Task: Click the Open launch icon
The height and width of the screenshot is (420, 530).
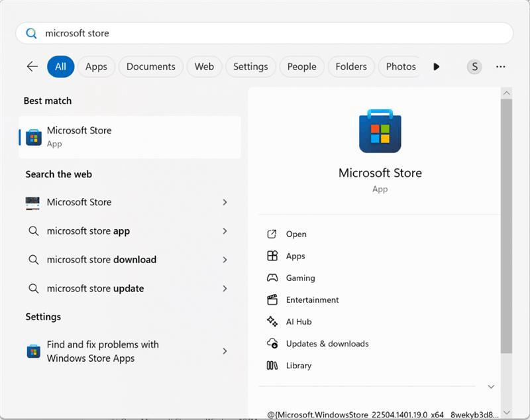Action: pyautogui.click(x=272, y=234)
